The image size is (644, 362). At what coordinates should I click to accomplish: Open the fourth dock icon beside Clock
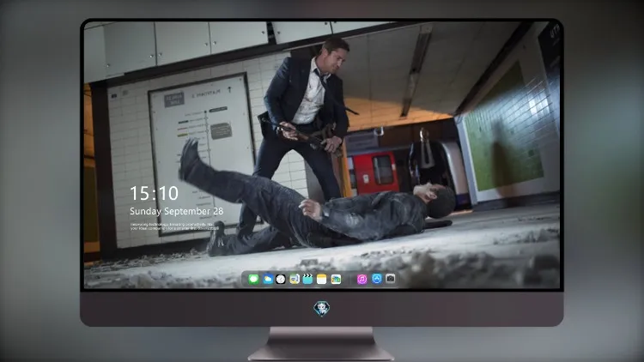[x=294, y=280]
